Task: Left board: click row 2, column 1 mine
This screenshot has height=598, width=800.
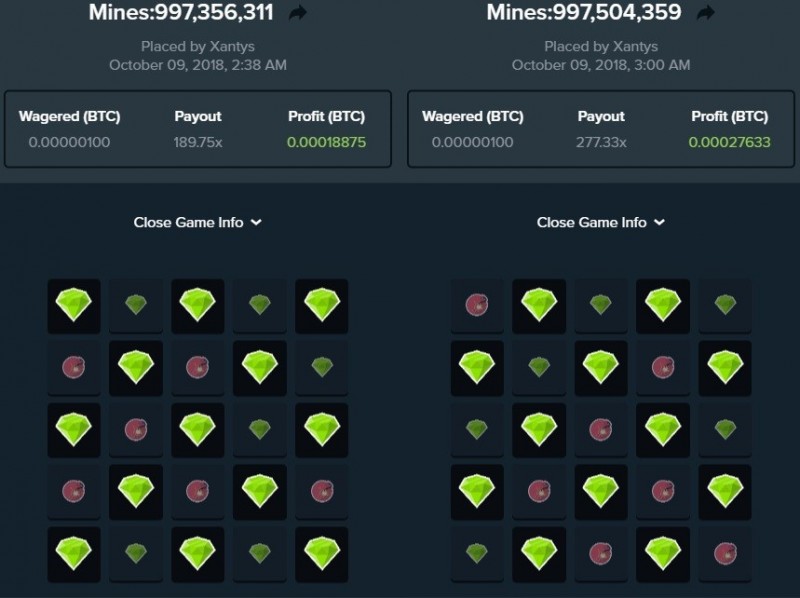Action: 74,367
